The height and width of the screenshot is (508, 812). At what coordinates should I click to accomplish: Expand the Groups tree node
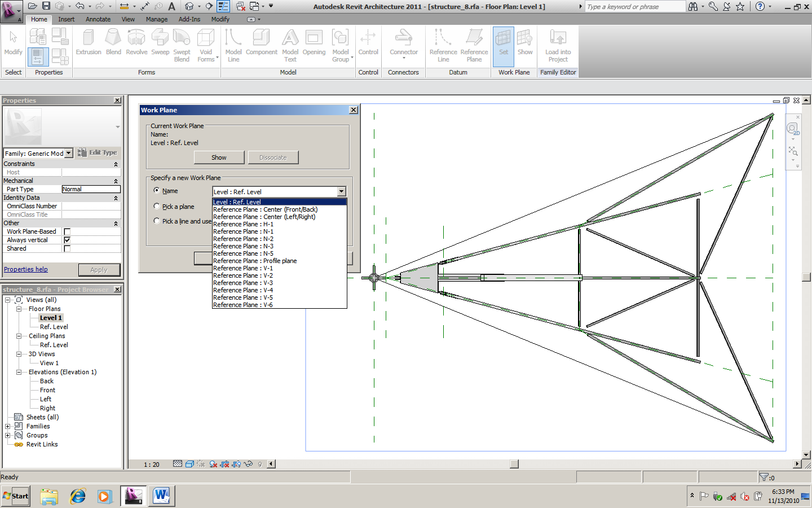pos(8,435)
